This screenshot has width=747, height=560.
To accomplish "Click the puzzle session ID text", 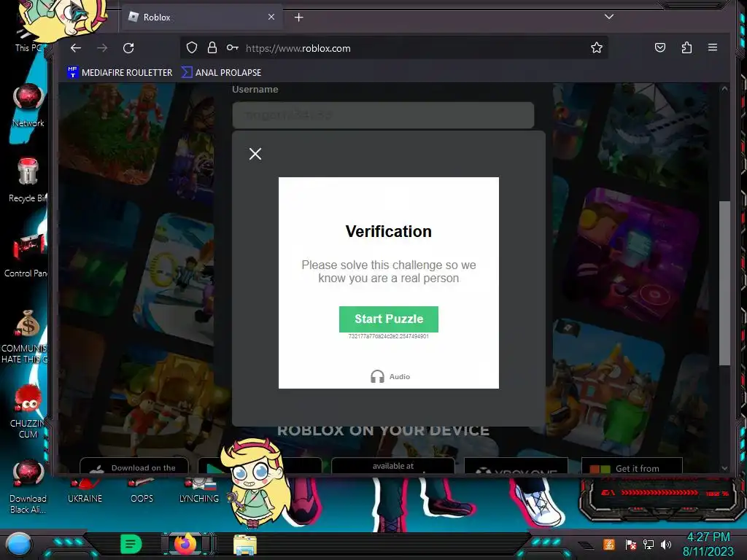I will pyautogui.click(x=389, y=336).
